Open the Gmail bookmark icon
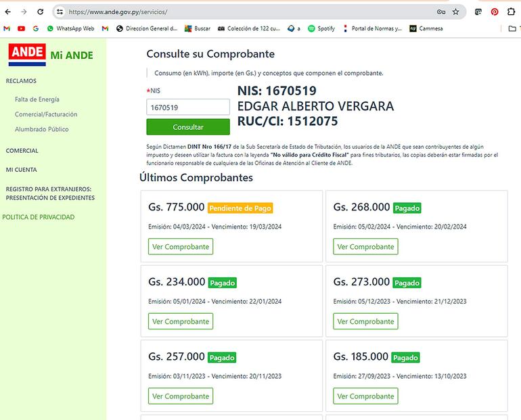This screenshot has width=521, height=420. pyautogui.click(x=7, y=28)
